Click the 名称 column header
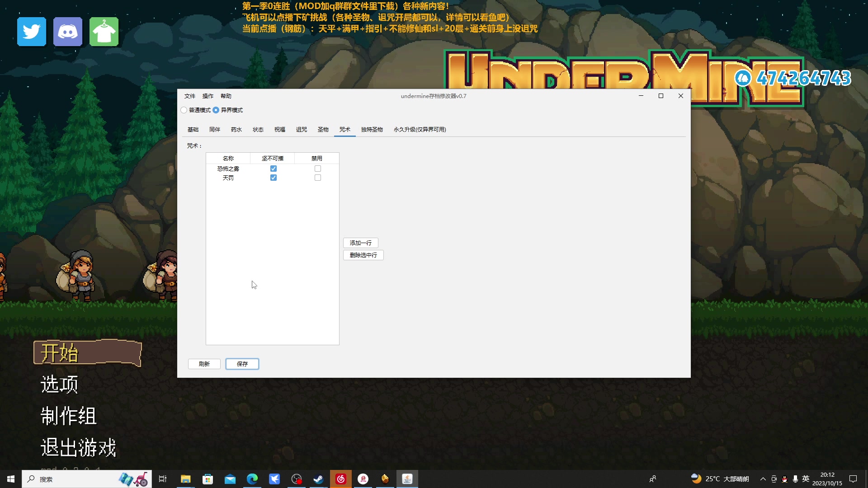Screen dimensions: 868x488 (228, 159)
